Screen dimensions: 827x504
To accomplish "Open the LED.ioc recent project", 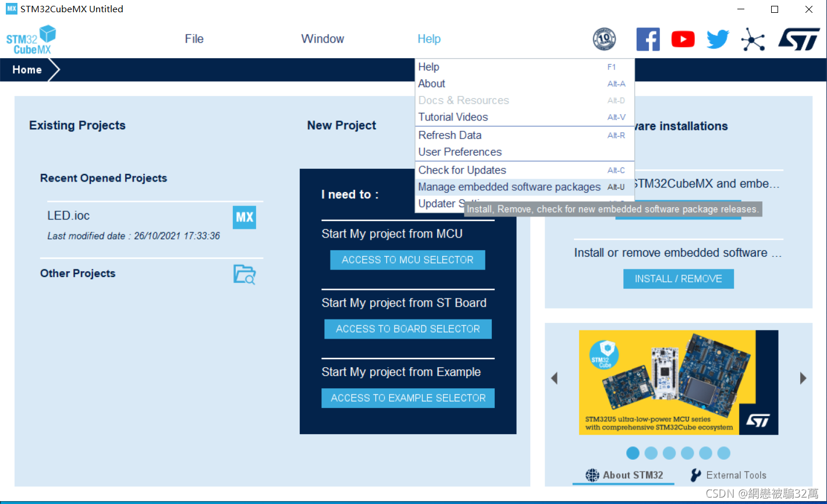I will [68, 216].
